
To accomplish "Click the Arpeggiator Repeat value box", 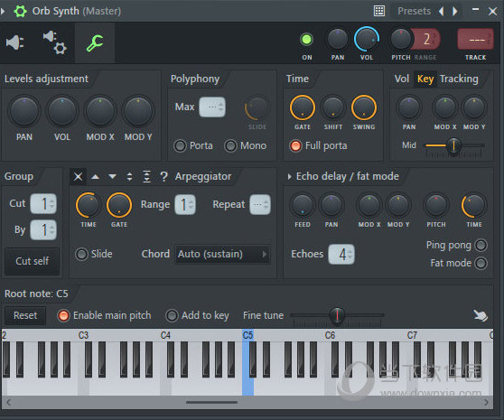I will click(x=260, y=205).
